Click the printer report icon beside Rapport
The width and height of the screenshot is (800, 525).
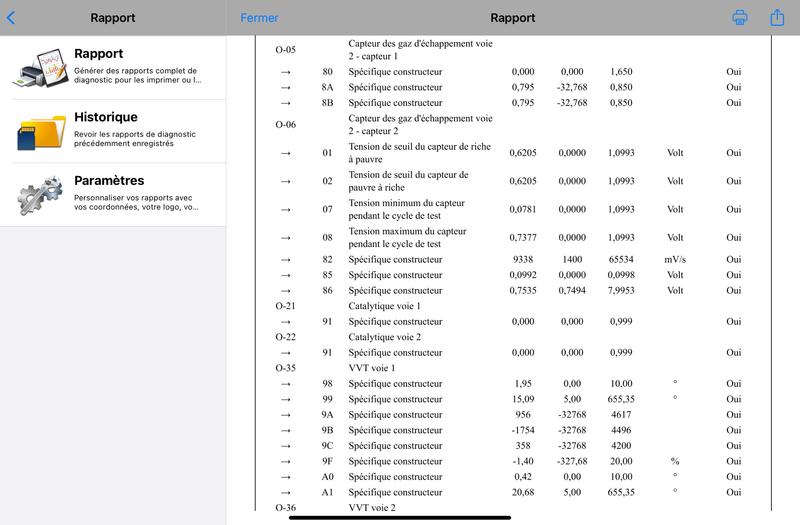41,68
